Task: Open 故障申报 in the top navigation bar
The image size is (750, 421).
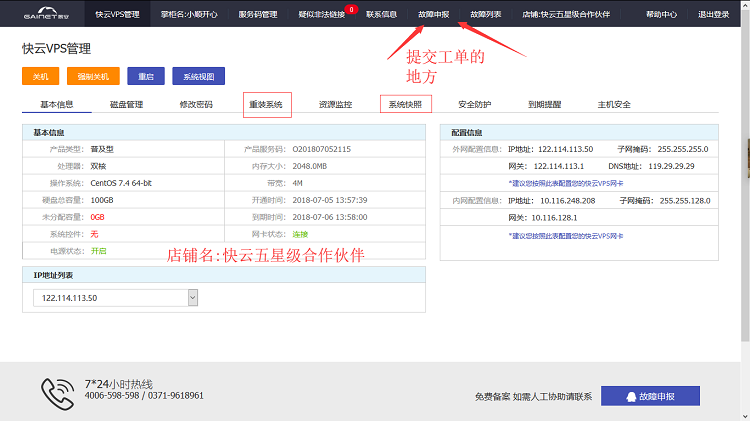Action: (433, 14)
